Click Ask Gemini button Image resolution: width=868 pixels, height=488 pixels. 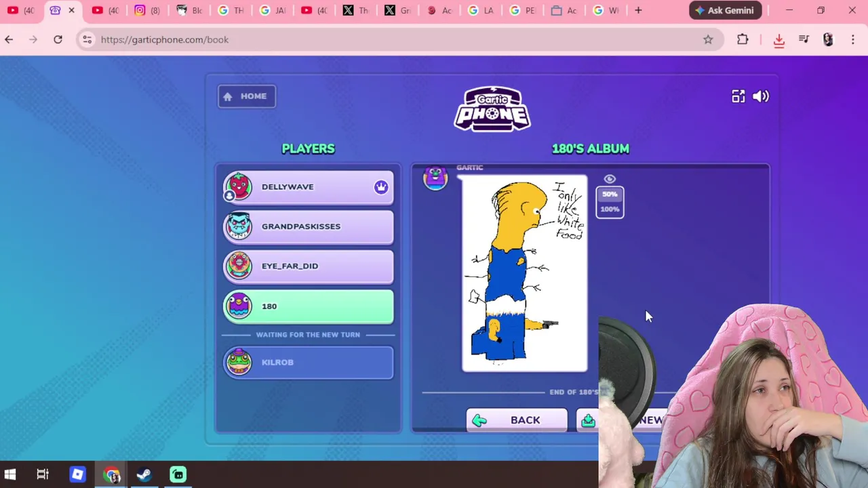click(725, 10)
